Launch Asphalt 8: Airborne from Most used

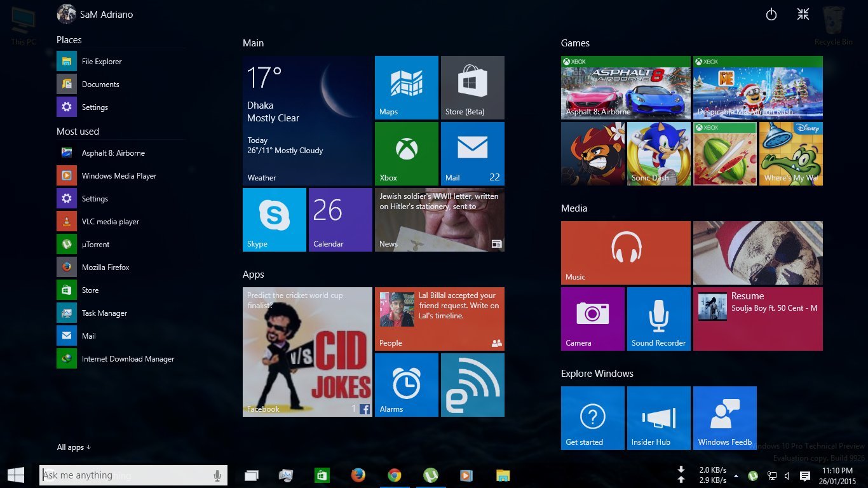121,153
